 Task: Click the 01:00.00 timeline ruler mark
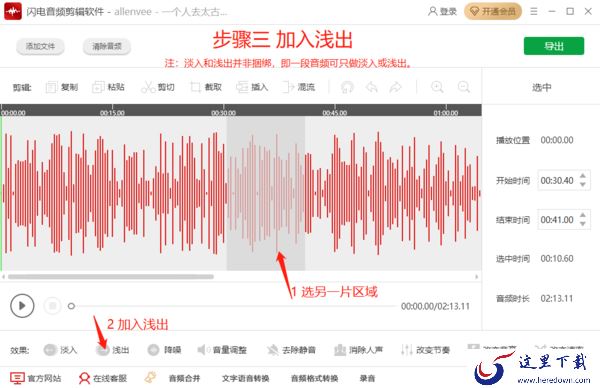coord(446,113)
